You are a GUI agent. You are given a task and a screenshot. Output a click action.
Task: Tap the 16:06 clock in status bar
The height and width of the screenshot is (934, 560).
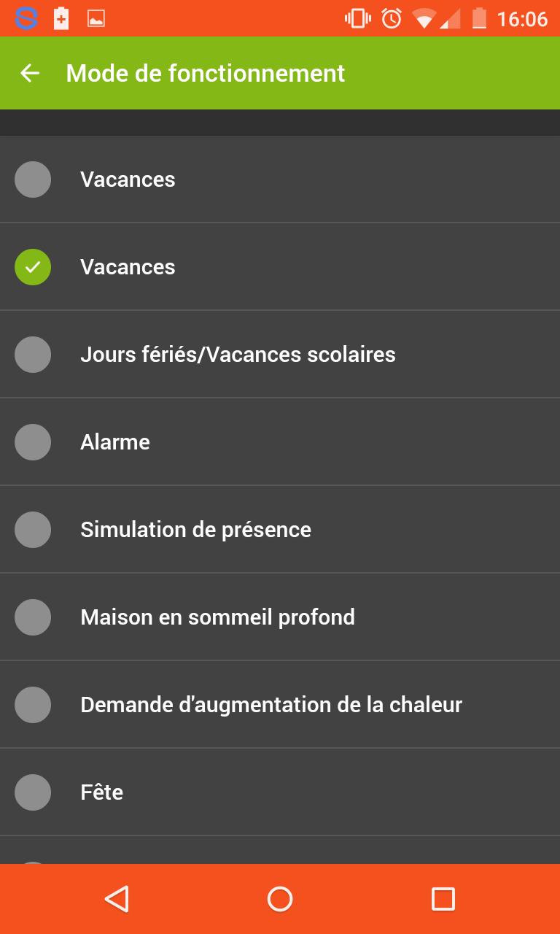pyautogui.click(x=522, y=19)
